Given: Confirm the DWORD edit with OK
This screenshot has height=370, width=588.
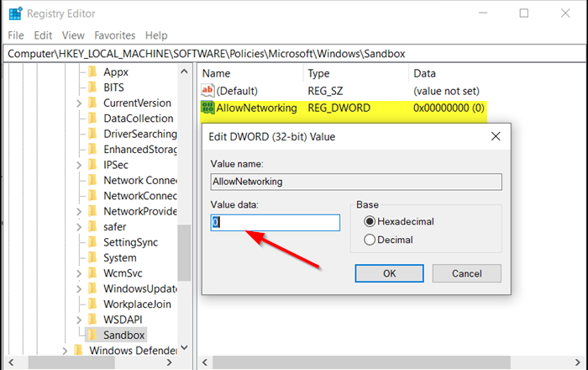Looking at the screenshot, I should click(389, 273).
